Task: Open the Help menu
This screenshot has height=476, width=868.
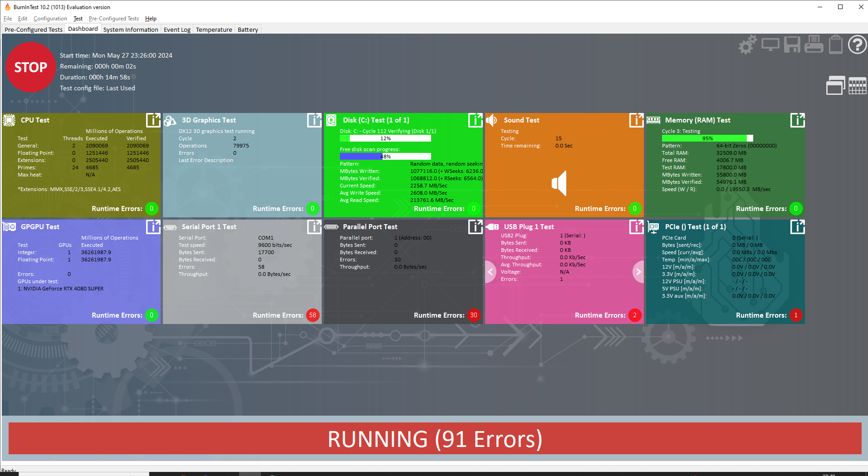Action: (151, 19)
